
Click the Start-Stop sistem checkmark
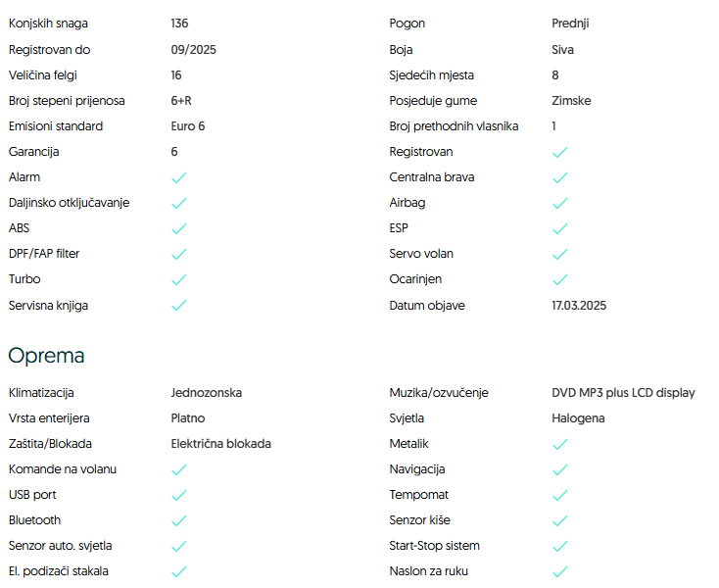click(x=560, y=546)
